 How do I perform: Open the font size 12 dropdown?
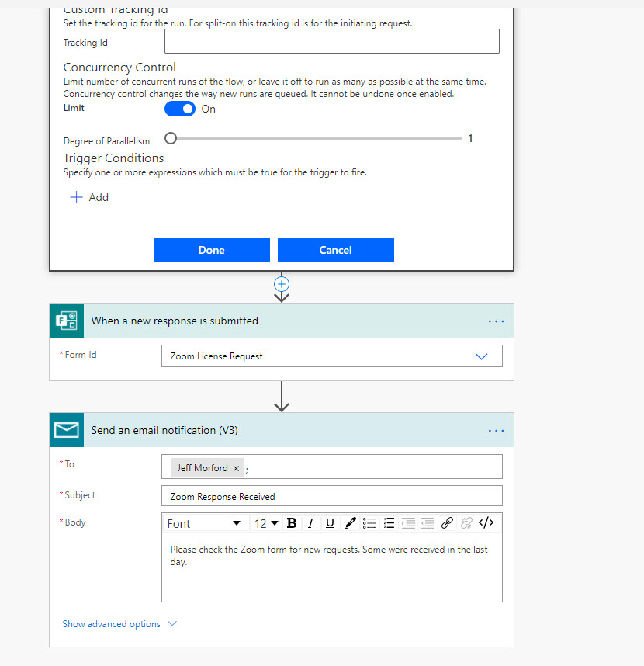pos(266,523)
